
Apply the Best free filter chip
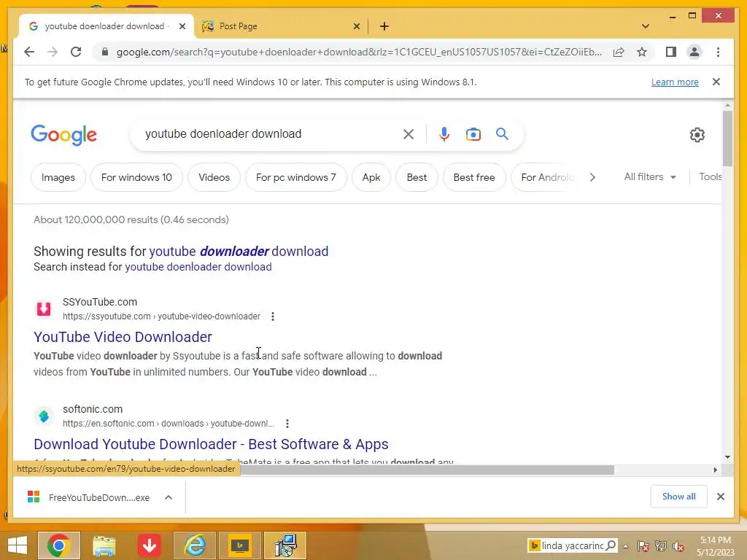pos(474,177)
